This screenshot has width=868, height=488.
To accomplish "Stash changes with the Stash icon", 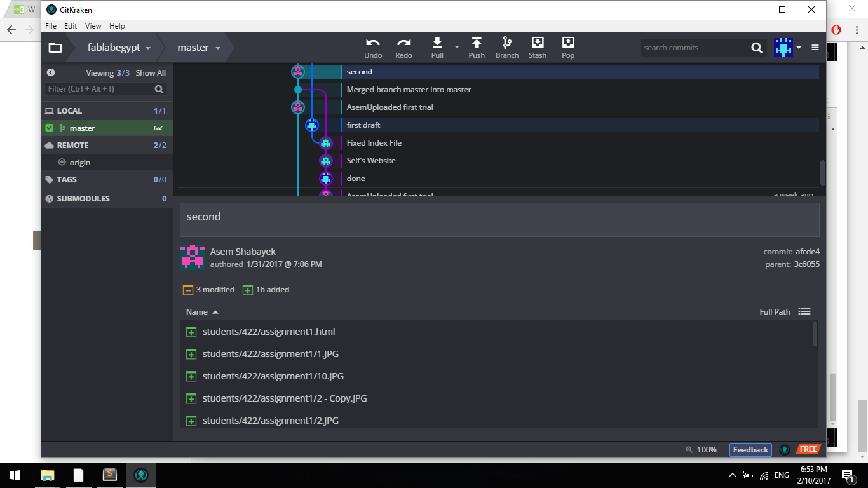I will point(538,43).
